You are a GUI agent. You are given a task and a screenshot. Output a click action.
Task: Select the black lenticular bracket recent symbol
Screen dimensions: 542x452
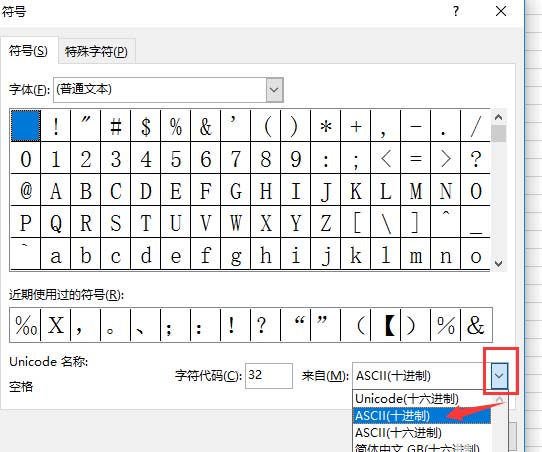click(386, 325)
